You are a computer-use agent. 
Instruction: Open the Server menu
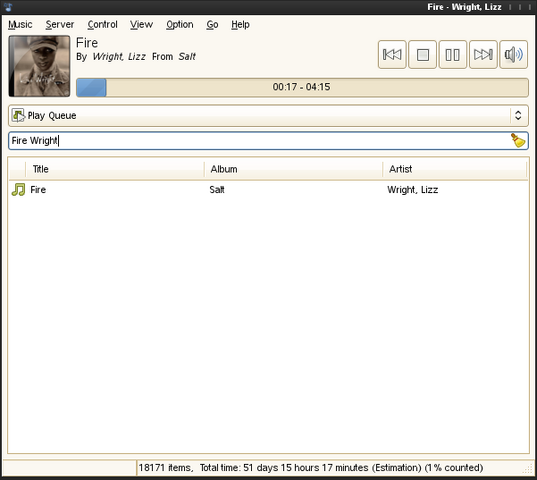[60, 25]
